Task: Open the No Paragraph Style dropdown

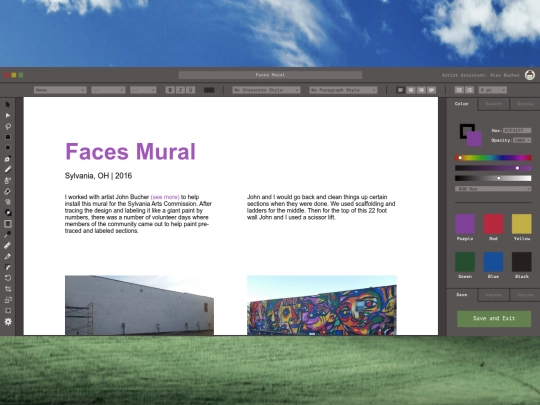Action: 343,90
